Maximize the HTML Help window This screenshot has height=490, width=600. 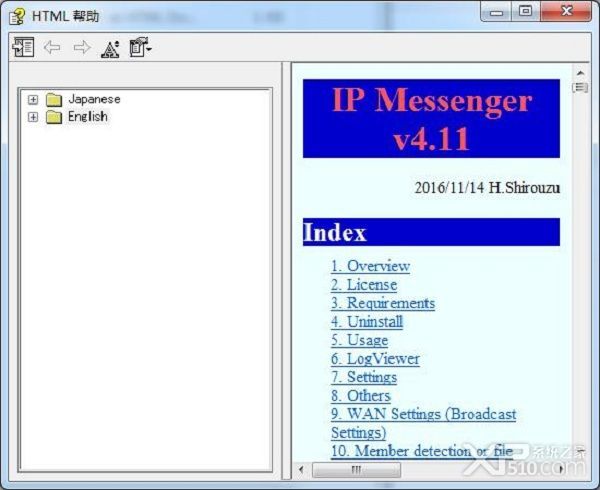[526, 12]
